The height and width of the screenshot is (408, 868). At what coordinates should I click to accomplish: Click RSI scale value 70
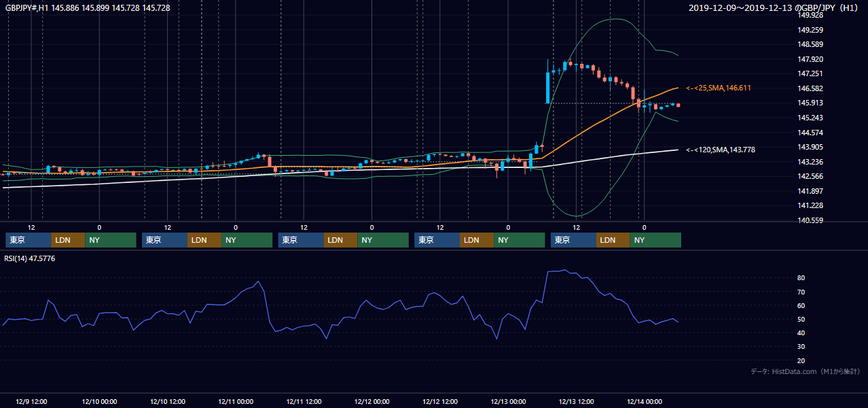[801, 292]
